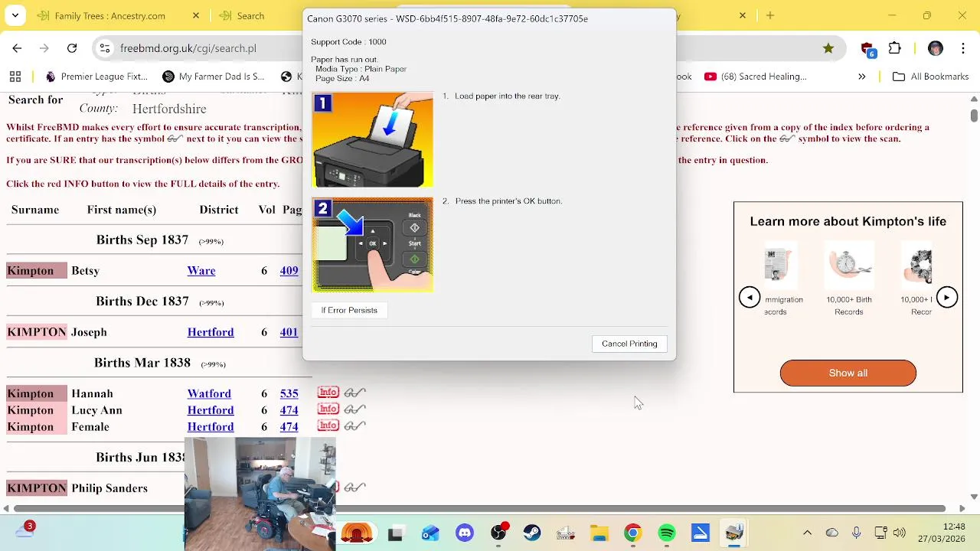Open page 401 link for Joseph
The image size is (980, 551).
click(289, 332)
